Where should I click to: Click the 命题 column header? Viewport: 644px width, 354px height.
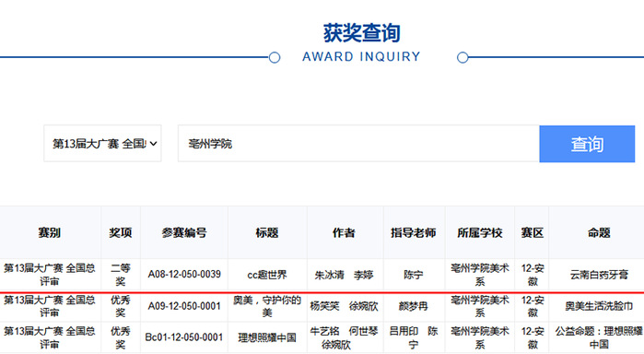[599, 232]
